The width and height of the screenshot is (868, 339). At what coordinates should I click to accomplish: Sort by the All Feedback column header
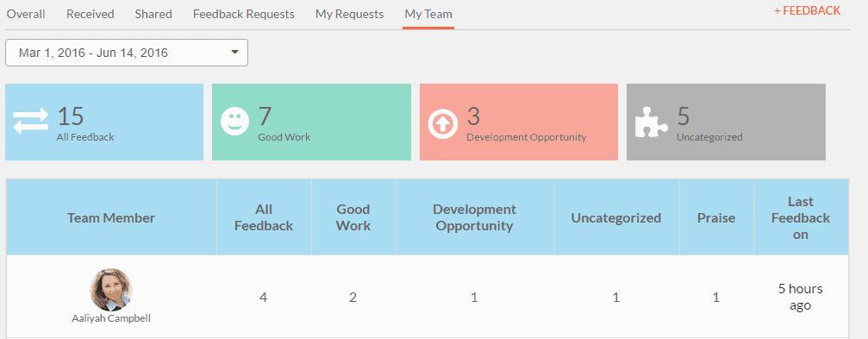coord(264,217)
